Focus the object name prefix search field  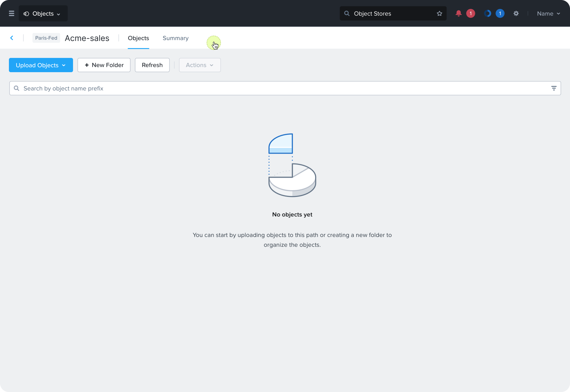pyautogui.click(x=285, y=88)
